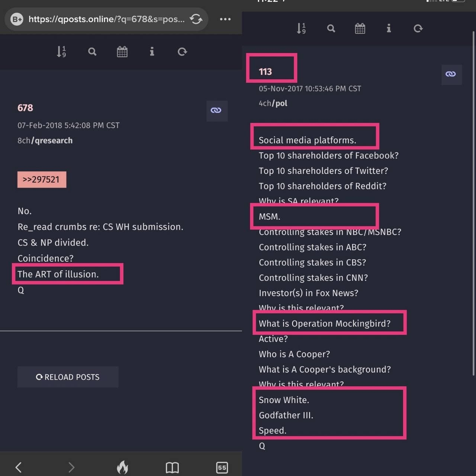Image resolution: width=476 pixels, height=476 pixels.
Task: Open the calendar icon in left panel
Action: pyautogui.click(x=122, y=51)
